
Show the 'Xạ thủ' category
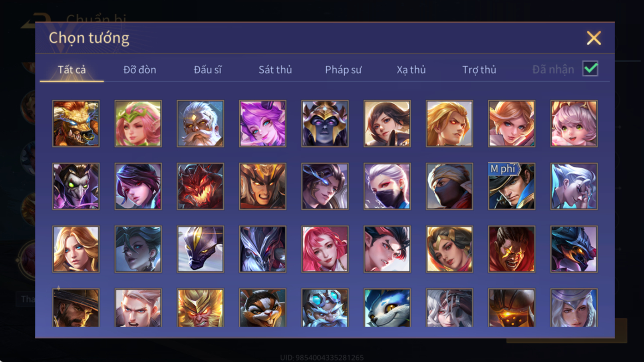(x=411, y=70)
